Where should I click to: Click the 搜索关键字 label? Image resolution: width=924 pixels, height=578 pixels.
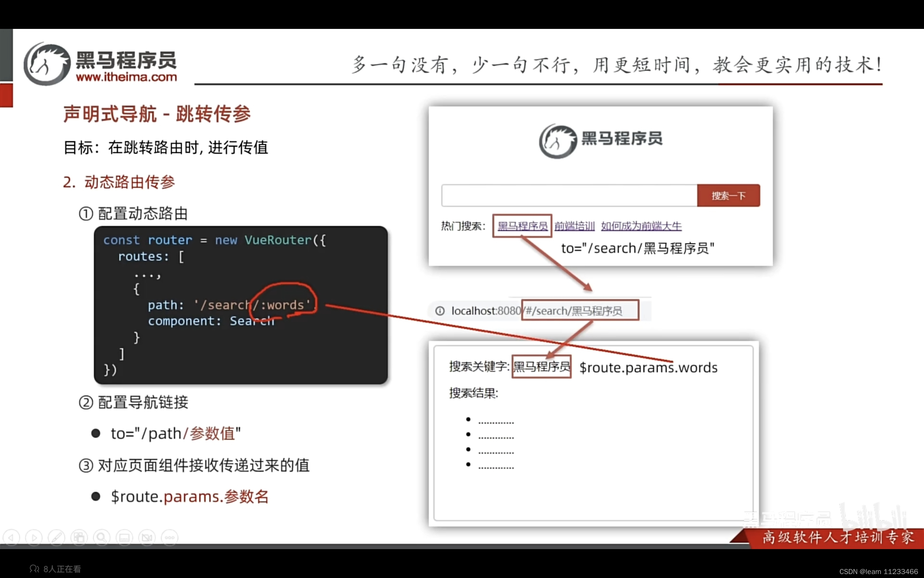(479, 366)
